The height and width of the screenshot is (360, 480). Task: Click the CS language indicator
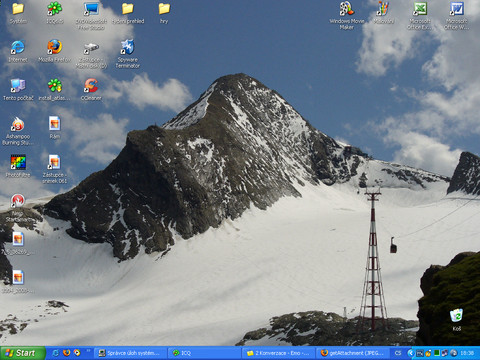tap(398, 353)
